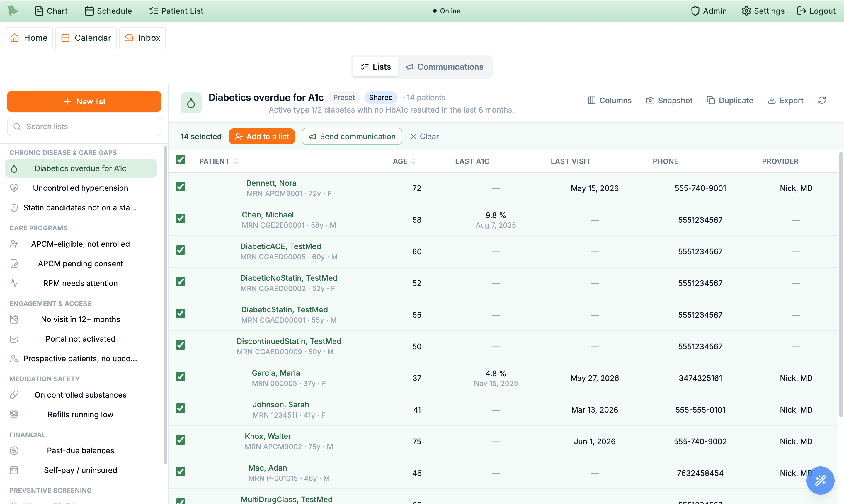Click the green bird app logo
The height and width of the screenshot is (504, 844).
pyautogui.click(x=13, y=11)
